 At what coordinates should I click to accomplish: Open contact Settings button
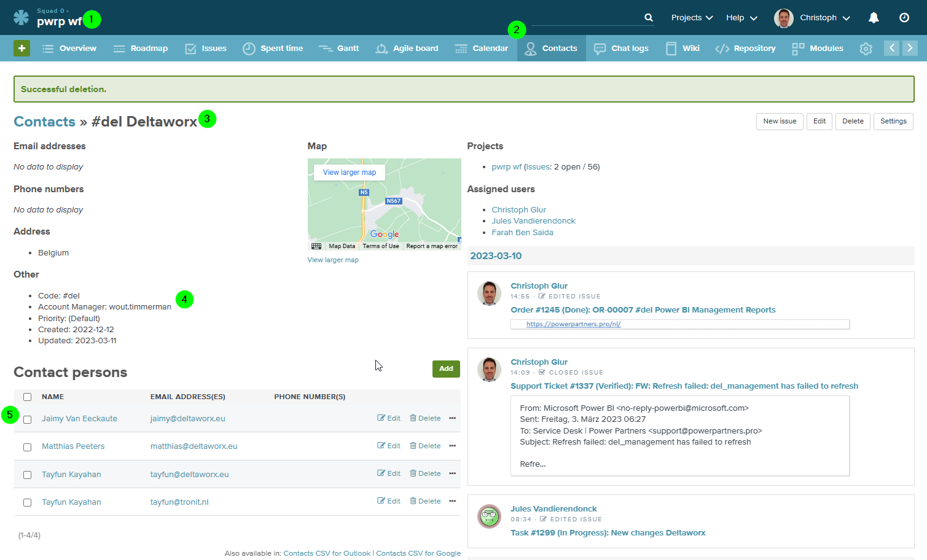[x=893, y=122]
